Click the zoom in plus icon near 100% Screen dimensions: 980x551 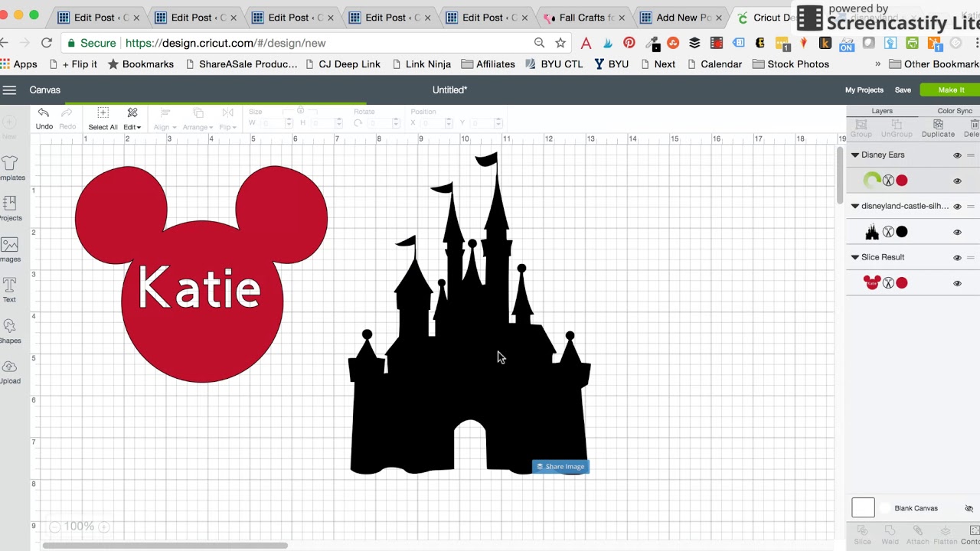pos(103,527)
